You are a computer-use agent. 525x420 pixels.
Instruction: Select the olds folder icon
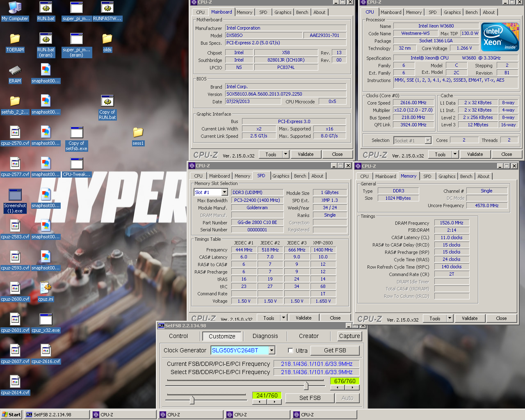[x=107, y=42]
